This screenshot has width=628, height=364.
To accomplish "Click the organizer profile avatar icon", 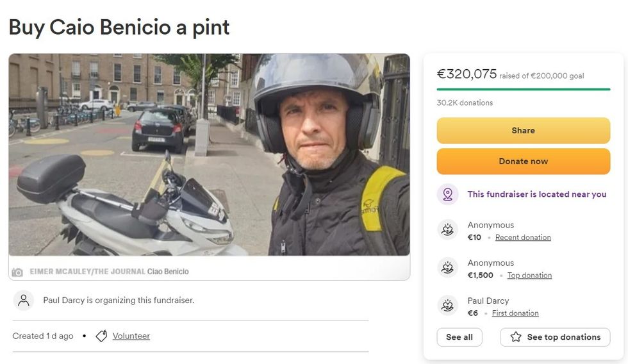I will pyautogui.click(x=24, y=300).
